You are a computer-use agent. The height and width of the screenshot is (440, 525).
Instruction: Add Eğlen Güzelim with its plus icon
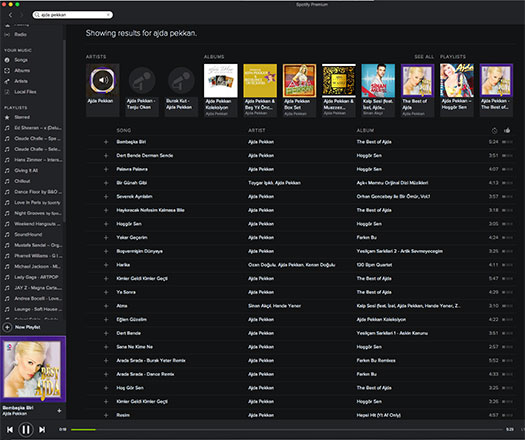pyautogui.click(x=106, y=320)
